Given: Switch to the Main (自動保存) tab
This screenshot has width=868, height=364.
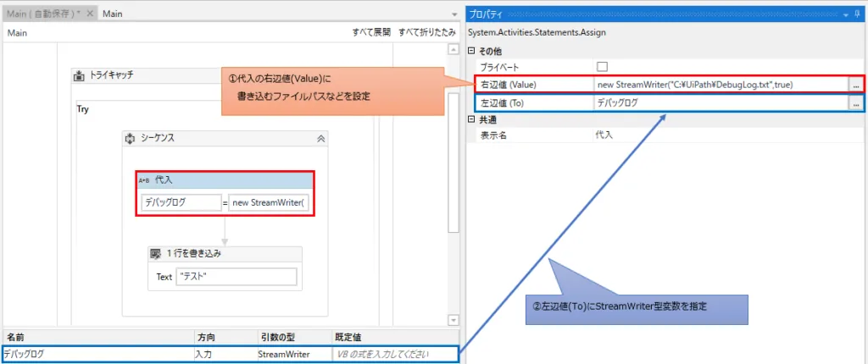Looking at the screenshot, I should tap(44, 14).
